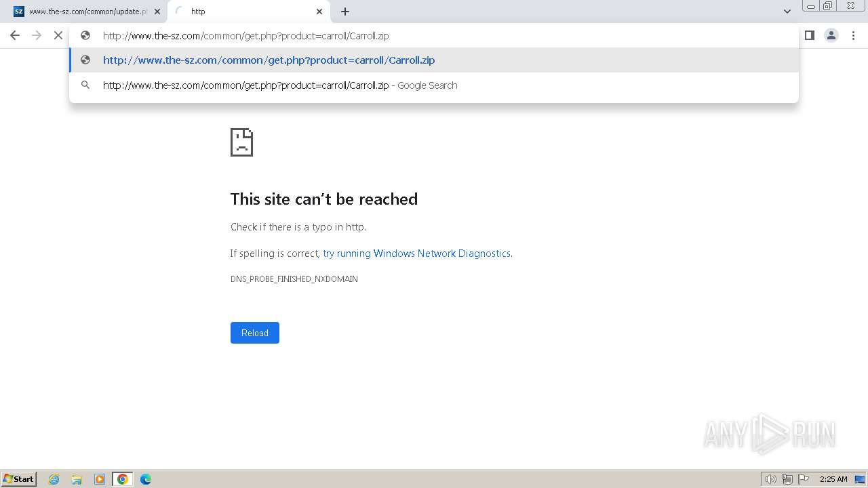The image size is (868, 488).
Task: Click the forward navigation arrow
Action: [x=37, y=35]
